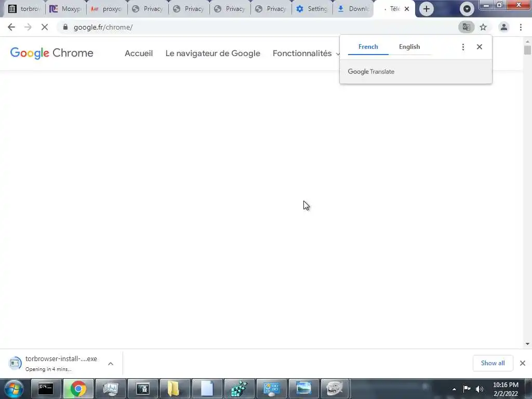Open the bug debugger taskbar icon

click(x=142, y=389)
